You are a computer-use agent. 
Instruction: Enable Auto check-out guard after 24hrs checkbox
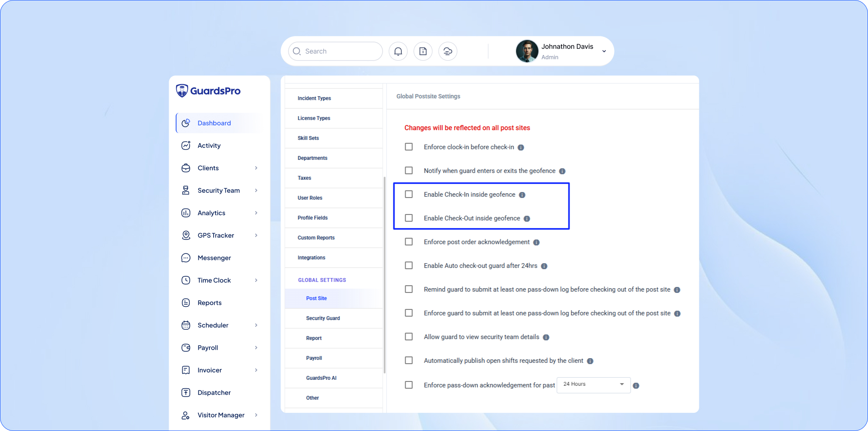point(409,265)
